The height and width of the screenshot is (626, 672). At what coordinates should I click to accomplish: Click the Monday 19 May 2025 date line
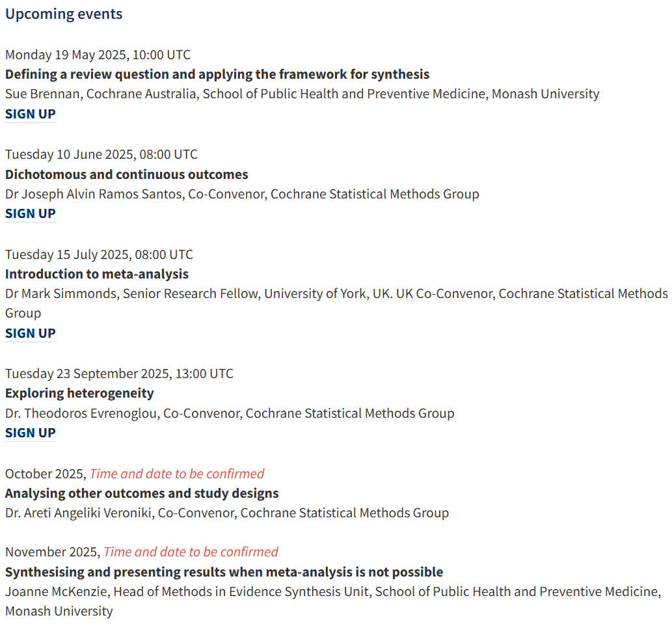click(98, 55)
